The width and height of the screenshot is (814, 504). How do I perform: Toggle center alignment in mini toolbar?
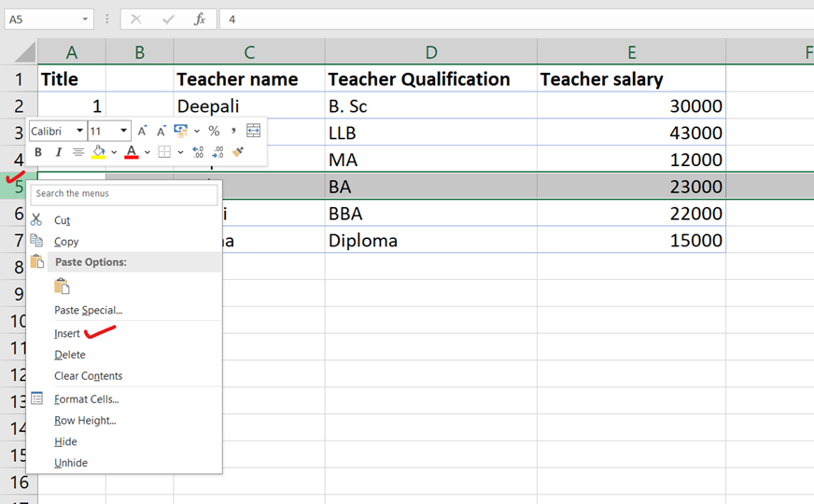point(78,152)
